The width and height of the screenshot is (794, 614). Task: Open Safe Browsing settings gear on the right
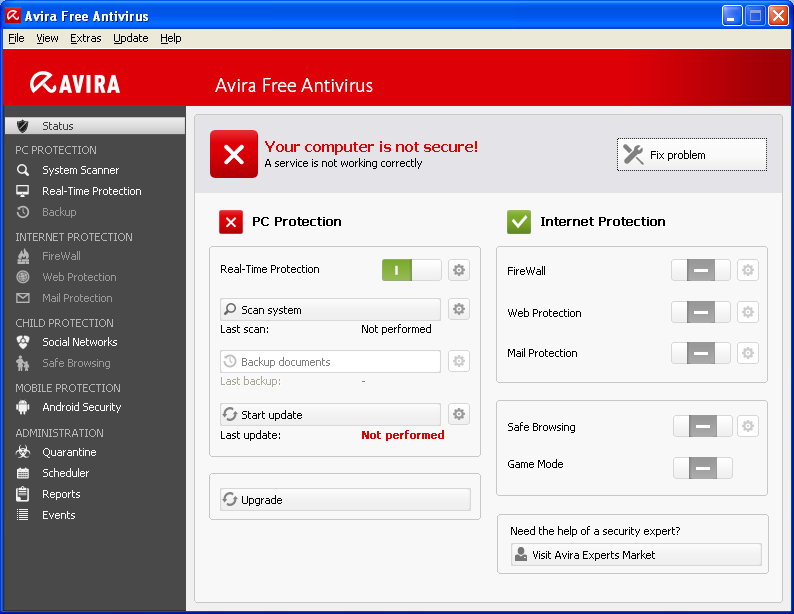click(x=748, y=426)
